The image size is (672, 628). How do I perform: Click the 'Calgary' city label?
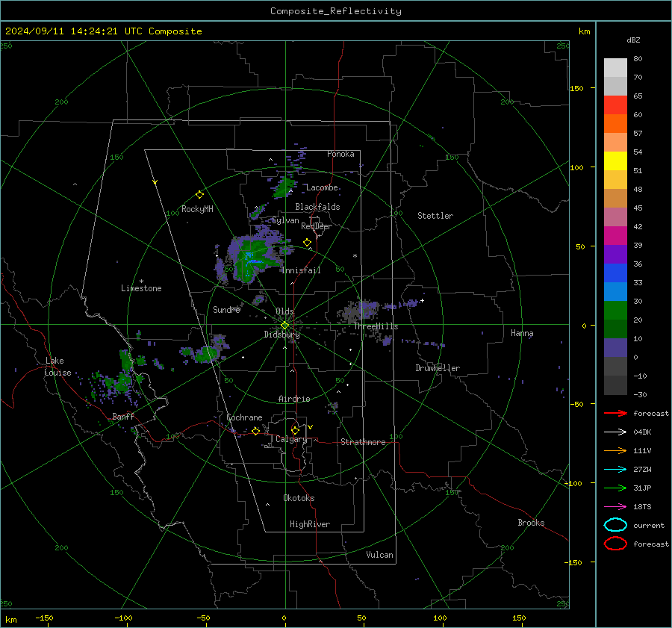pos(291,439)
